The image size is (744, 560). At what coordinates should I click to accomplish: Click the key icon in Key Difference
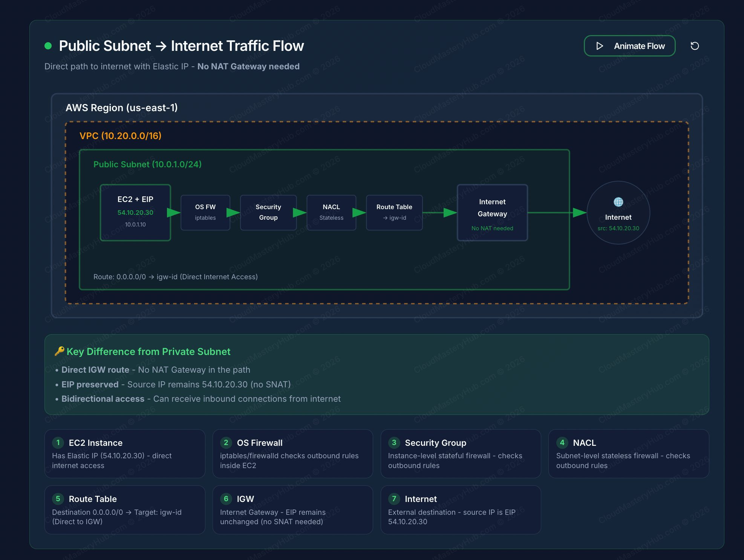coord(59,351)
